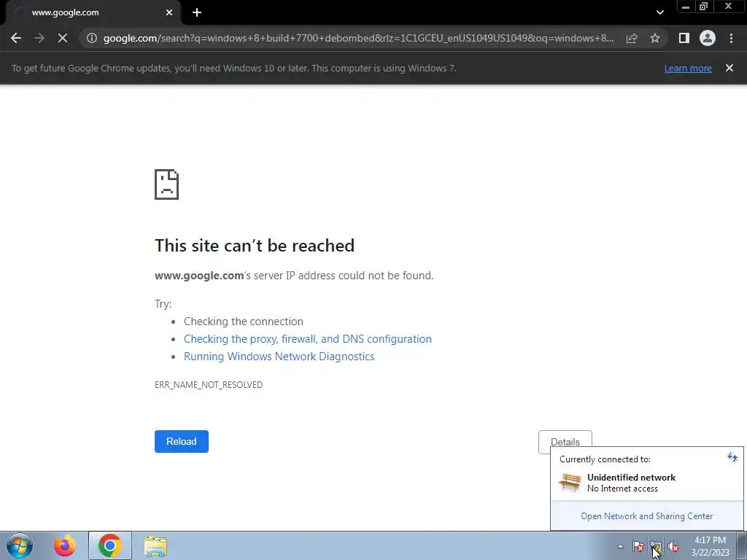Click 'This site can't be reached' heading
Image resolution: width=747 pixels, height=560 pixels.
coord(255,246)
